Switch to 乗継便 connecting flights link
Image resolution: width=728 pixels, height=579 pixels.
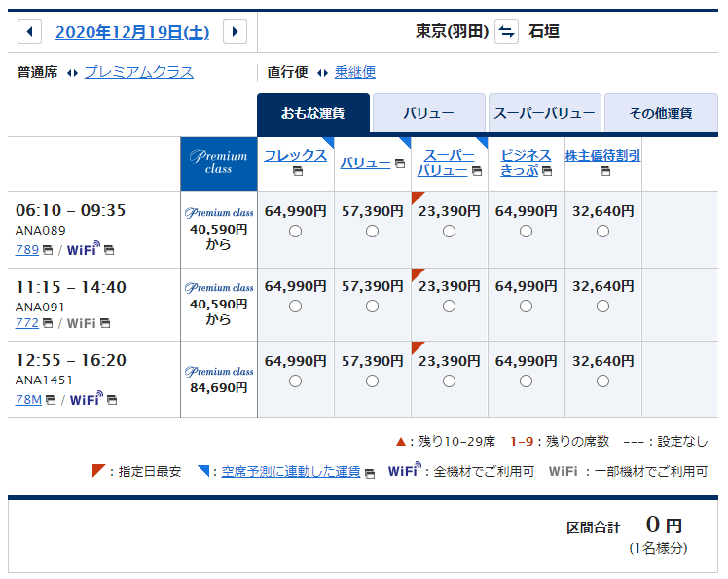point(355,72)
